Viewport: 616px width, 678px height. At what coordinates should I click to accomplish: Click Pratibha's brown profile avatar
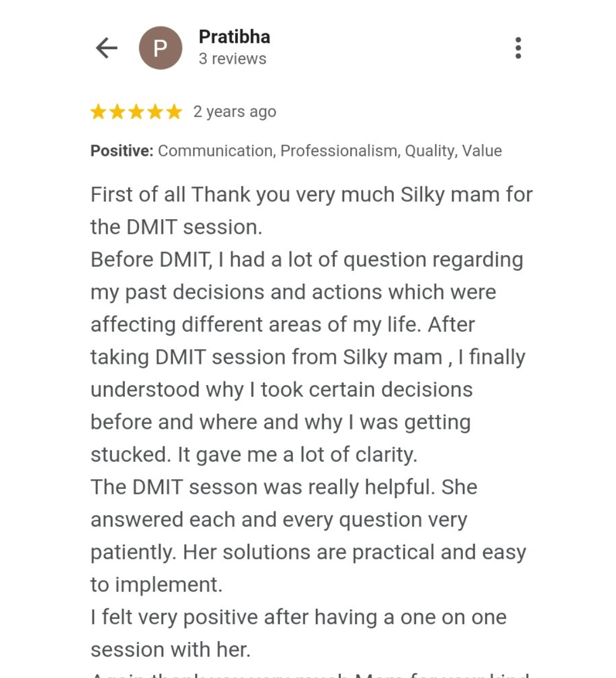[x=160, y=48]
